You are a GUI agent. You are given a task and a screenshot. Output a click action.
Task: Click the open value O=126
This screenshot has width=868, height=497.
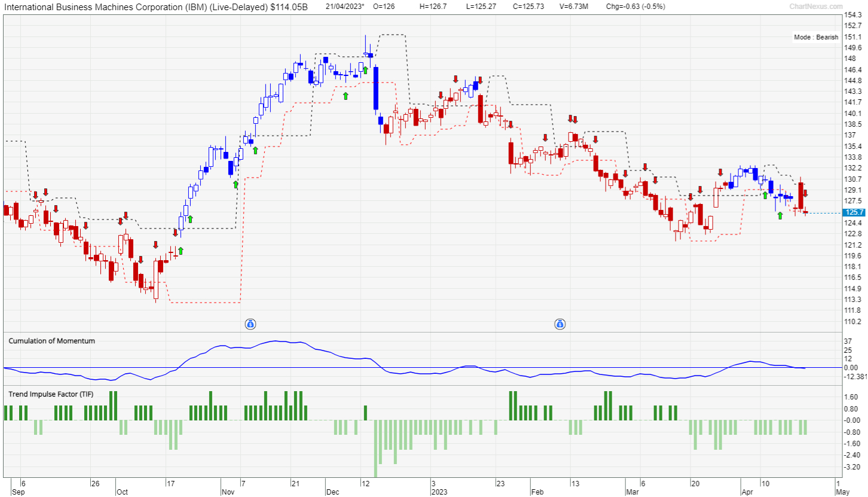383,7
